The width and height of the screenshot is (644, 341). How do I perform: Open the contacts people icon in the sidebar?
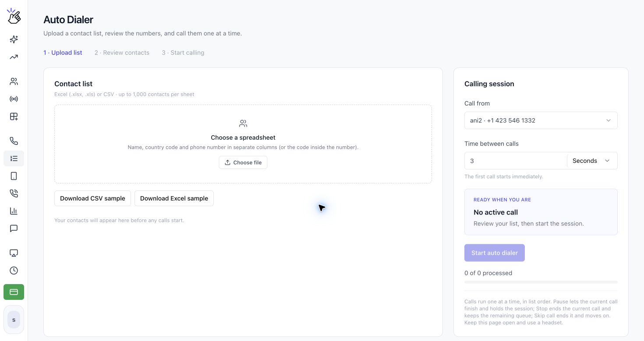pyautogui.click(x=14, y=81)
